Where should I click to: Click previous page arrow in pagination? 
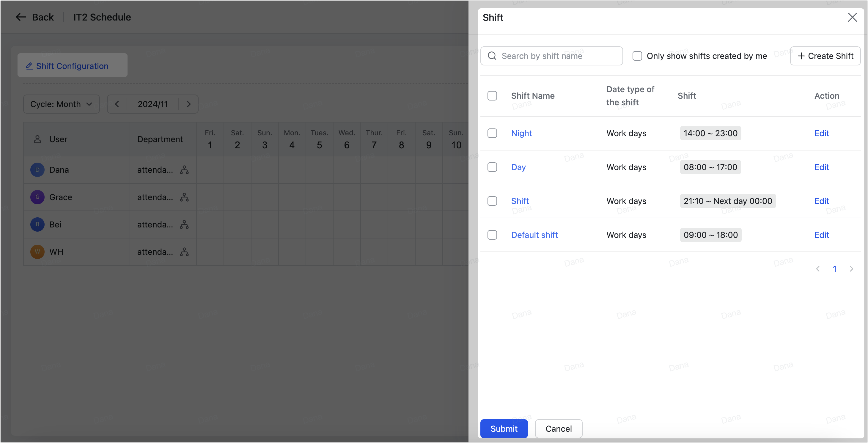pos(818,269)
